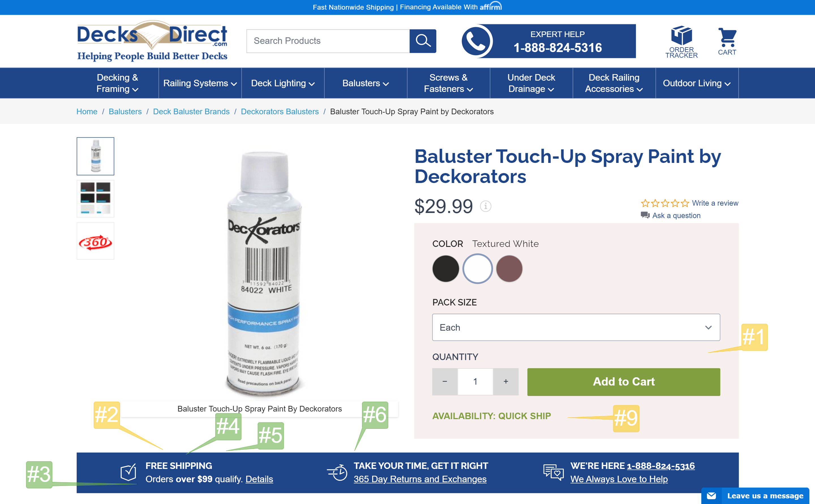
Task: Increase quantity with the plus button
Action: [x=506, y=382]
